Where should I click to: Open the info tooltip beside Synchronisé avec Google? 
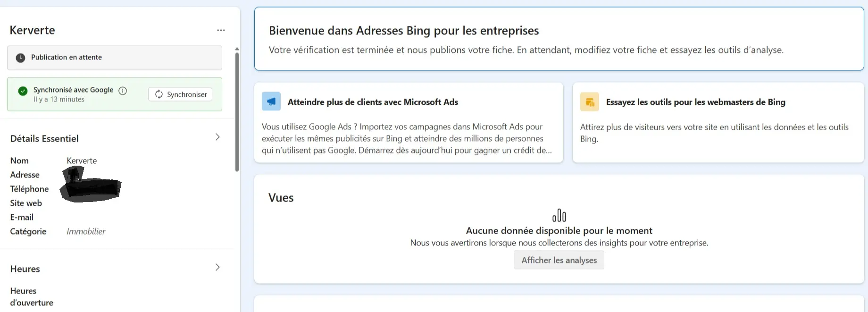click(x=123, y=91)
